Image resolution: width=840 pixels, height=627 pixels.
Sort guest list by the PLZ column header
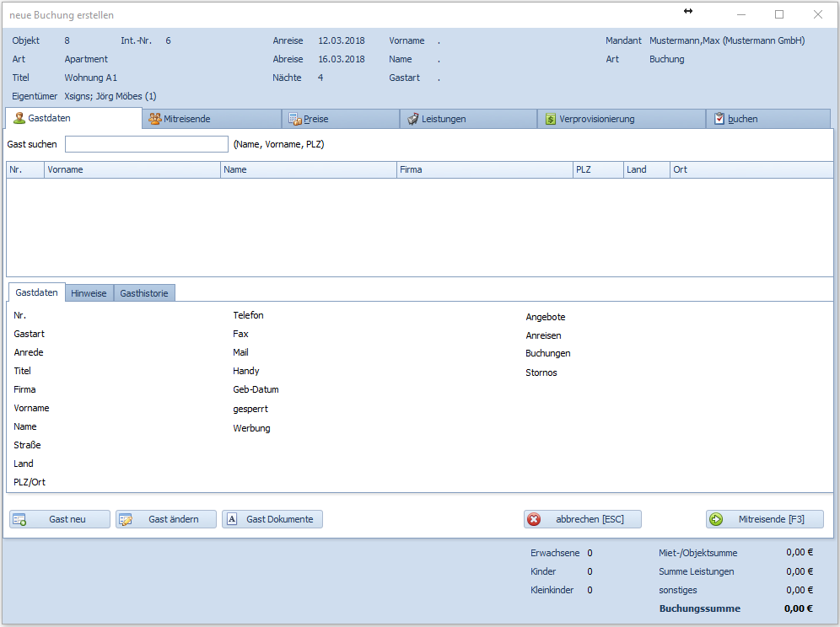click(x=599, y=169)
